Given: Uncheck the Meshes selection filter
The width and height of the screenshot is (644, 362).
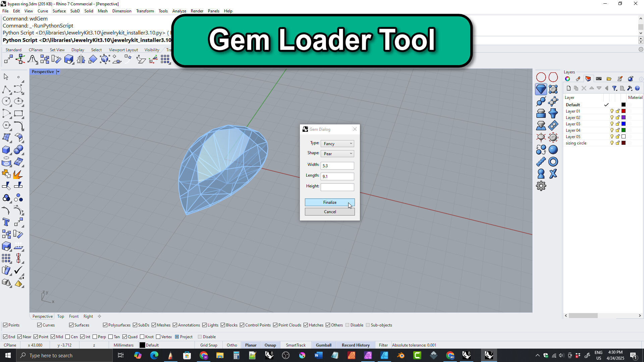Looking at the screenshot, I should (154, 325).
